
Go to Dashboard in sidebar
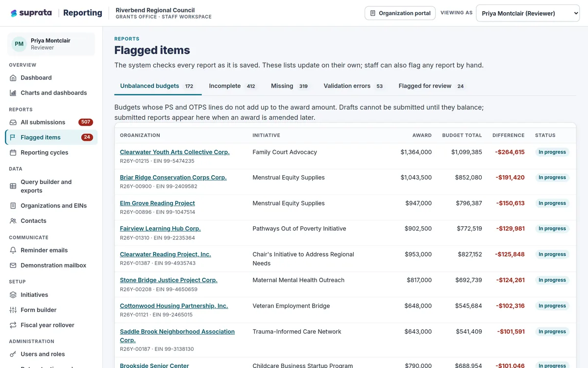(51, 78)
